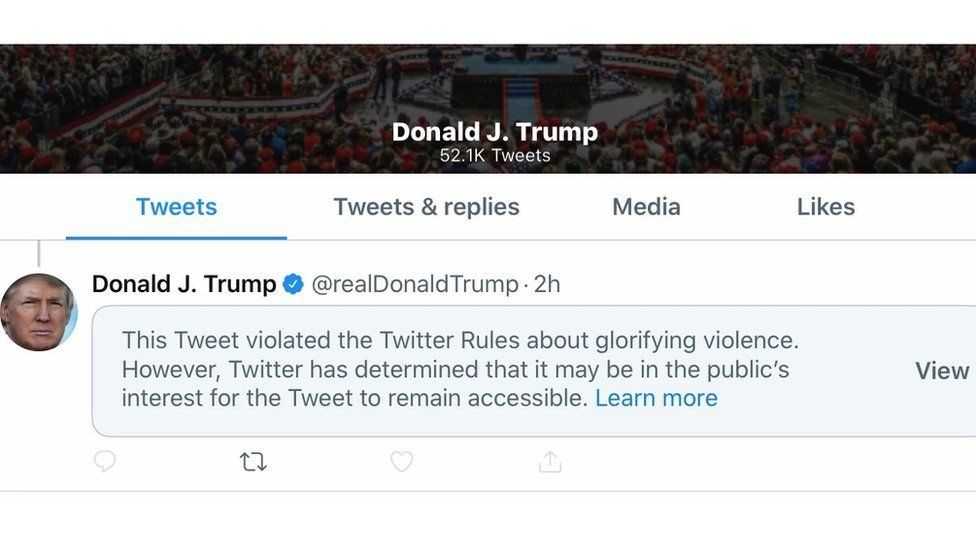Image resolution: width=976 pixels, height=549 pixels.
Task: Open the rally crowd header banner
Action: [x=200, y=100]
